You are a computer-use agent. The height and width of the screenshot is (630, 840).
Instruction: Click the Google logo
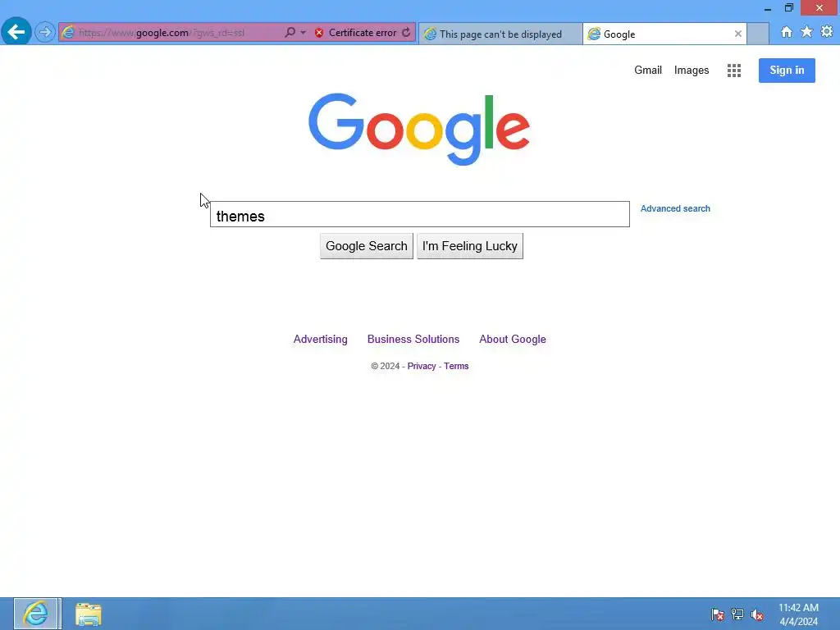click(419, 129)
